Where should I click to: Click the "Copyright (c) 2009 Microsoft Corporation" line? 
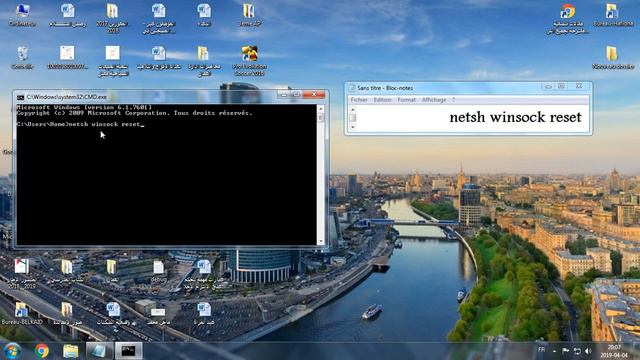135,113
